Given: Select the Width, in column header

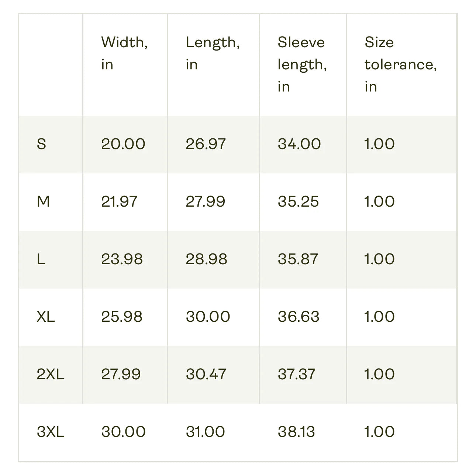Looking at the screenshot, I should point(125,54).
